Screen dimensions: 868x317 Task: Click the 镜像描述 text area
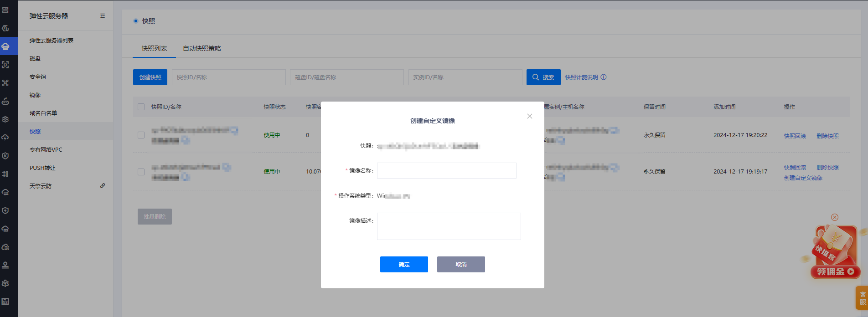(449, 226)
